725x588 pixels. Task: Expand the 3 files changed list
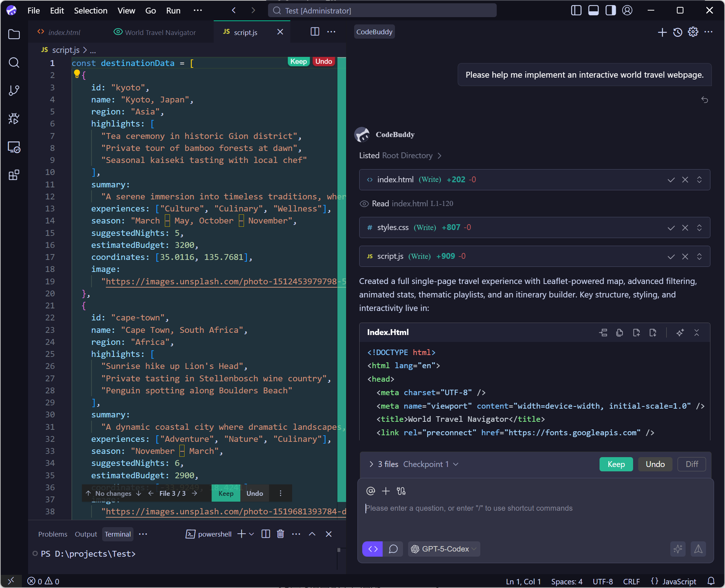pos(371,464)
